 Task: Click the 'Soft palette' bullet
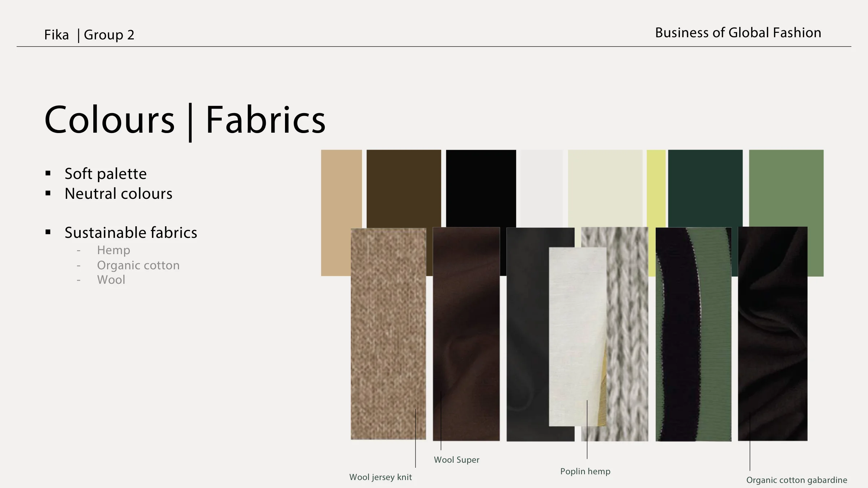click(106, 174)
